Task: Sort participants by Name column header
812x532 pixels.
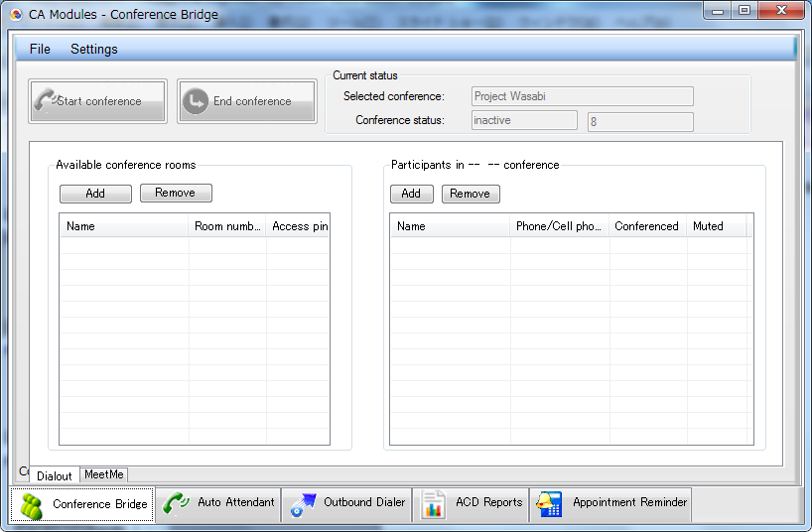Action: point(450,226)
